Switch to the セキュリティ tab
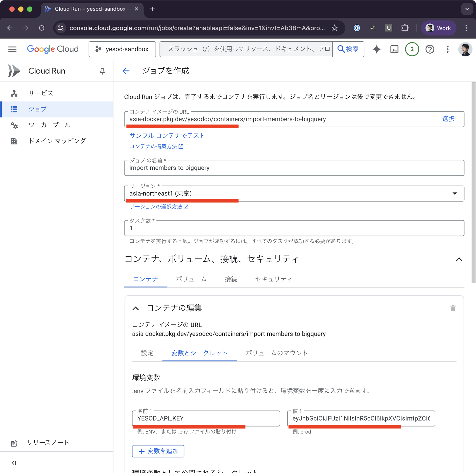The width and height of the screenshot is (476, 473). click(274, 279)
